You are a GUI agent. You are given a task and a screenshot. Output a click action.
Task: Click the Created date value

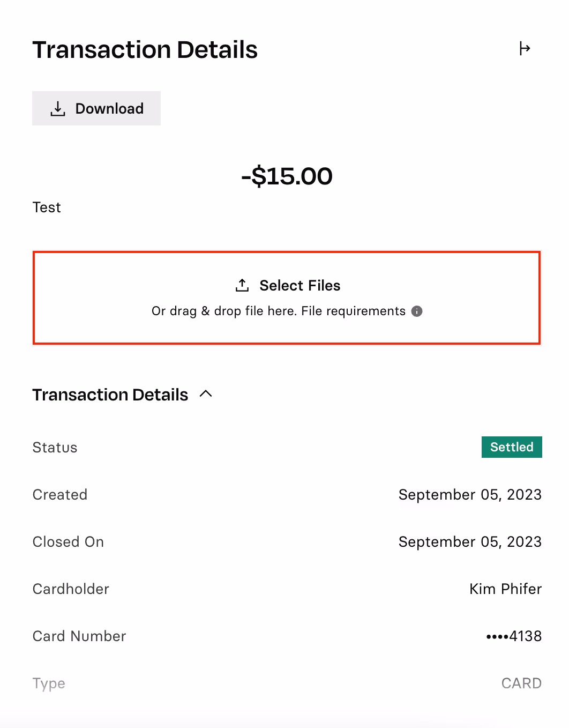click(470, 494)
